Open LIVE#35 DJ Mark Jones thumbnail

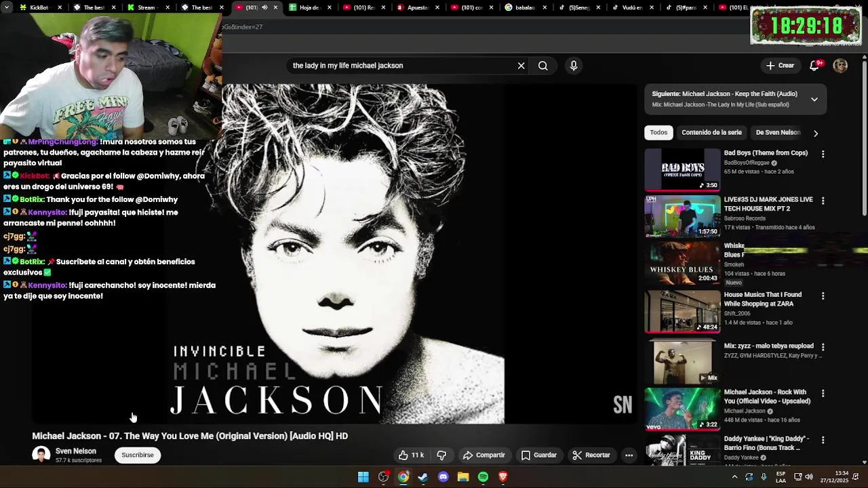[682, 216]
